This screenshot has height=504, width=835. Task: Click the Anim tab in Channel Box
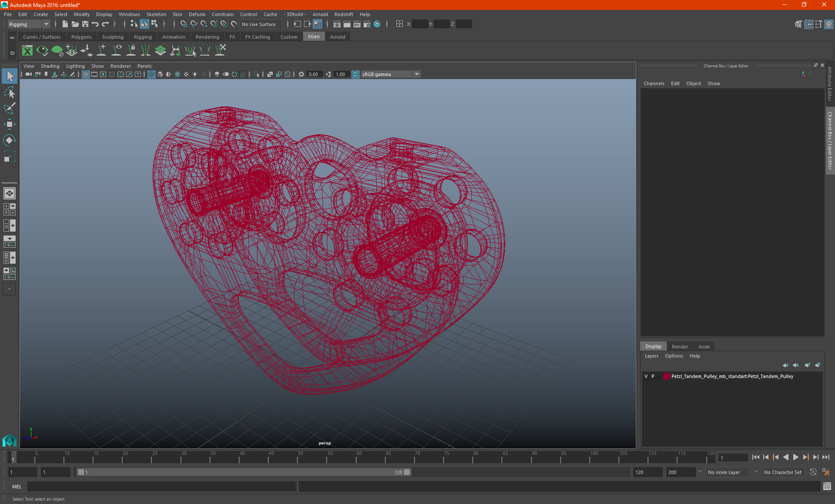pos(704,346)
